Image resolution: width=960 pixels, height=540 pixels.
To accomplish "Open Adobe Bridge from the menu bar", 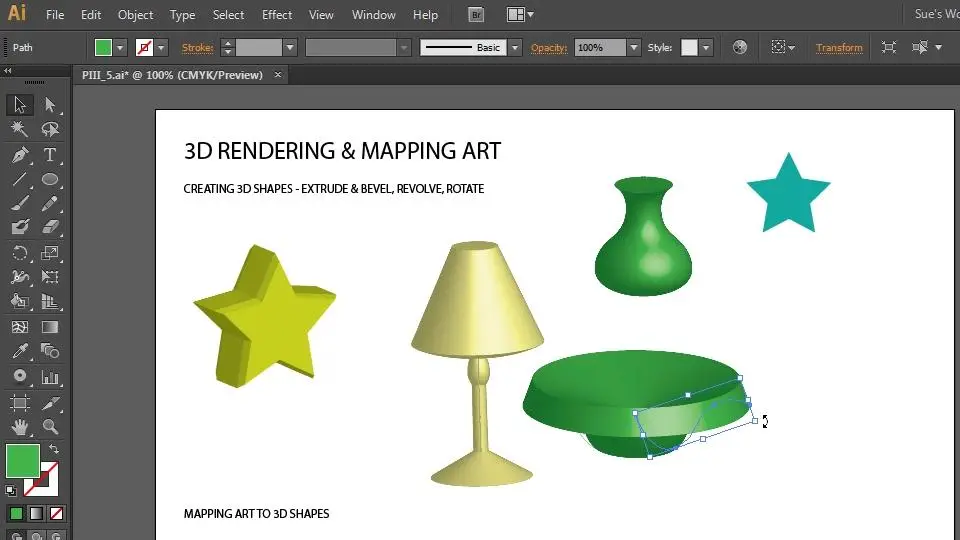I will 476,15.
